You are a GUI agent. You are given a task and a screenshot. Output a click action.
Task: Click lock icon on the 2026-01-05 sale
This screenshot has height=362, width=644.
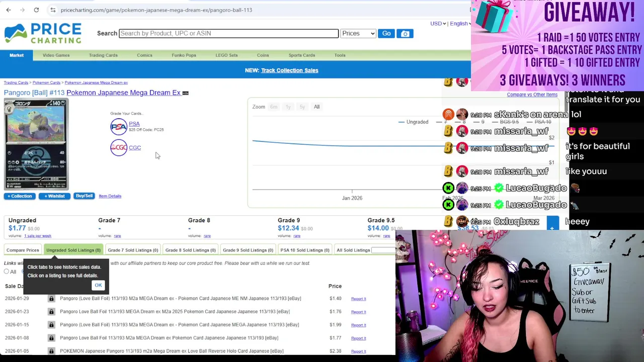click(51, 351)
